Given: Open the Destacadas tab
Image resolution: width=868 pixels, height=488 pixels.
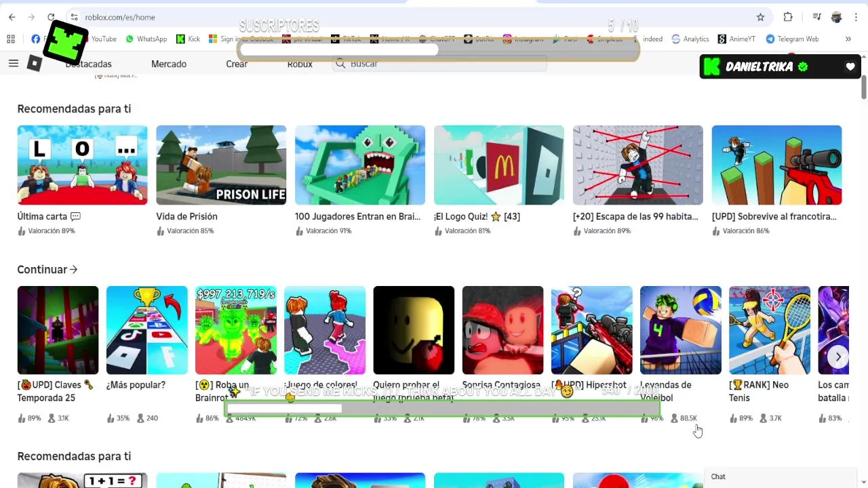Looking at the screenshot, I should pyautogui.click(x=88, y=64).
